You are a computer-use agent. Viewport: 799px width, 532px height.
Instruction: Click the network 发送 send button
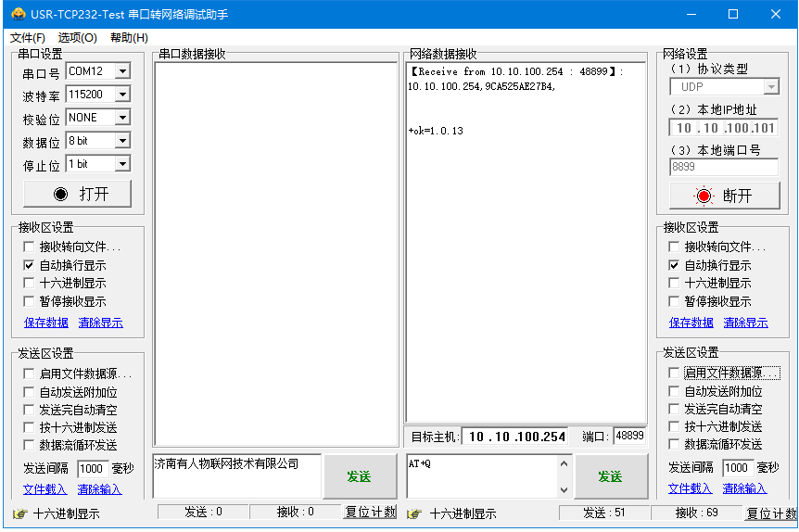coord(610,476)
